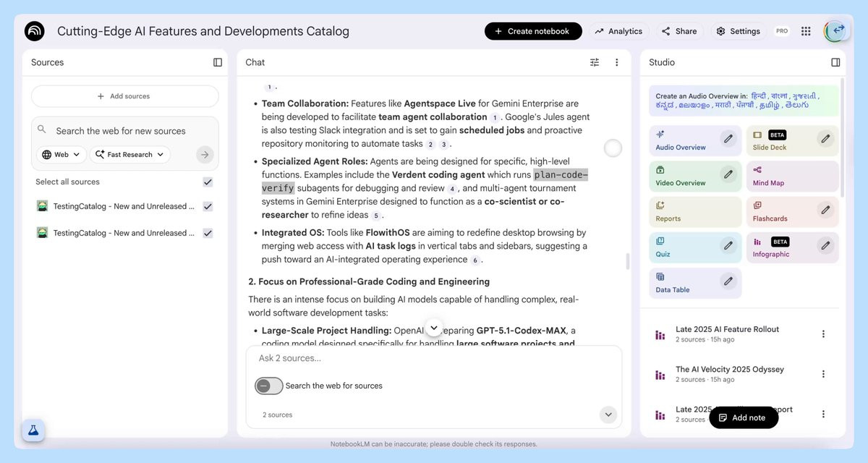The height and width of the screenshot is (463, 868).
Task: Click the Audio Overview card
Action: tap(695, 140)
